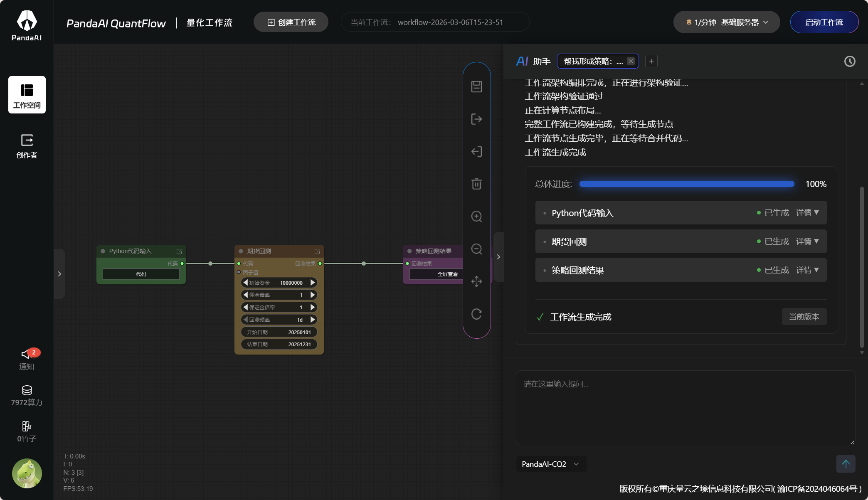Viewport: 868px width, 500px height.
Task: Click the export workflow icon in canvas toolbar
Action: [476, 119]
